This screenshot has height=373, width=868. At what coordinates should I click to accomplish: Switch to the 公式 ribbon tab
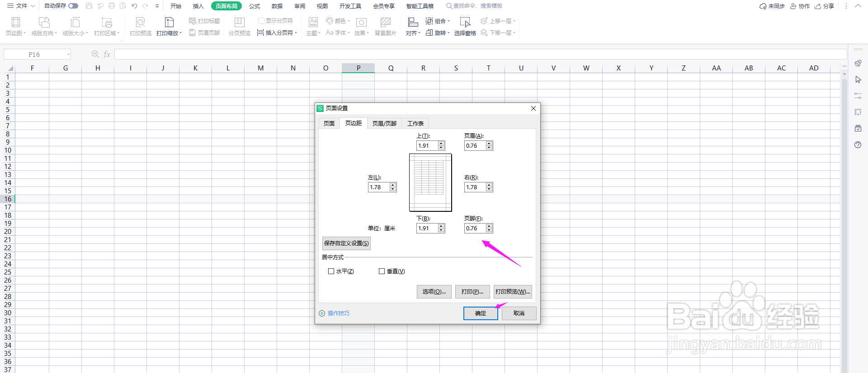pyautogui.click(x=255, y=6)
